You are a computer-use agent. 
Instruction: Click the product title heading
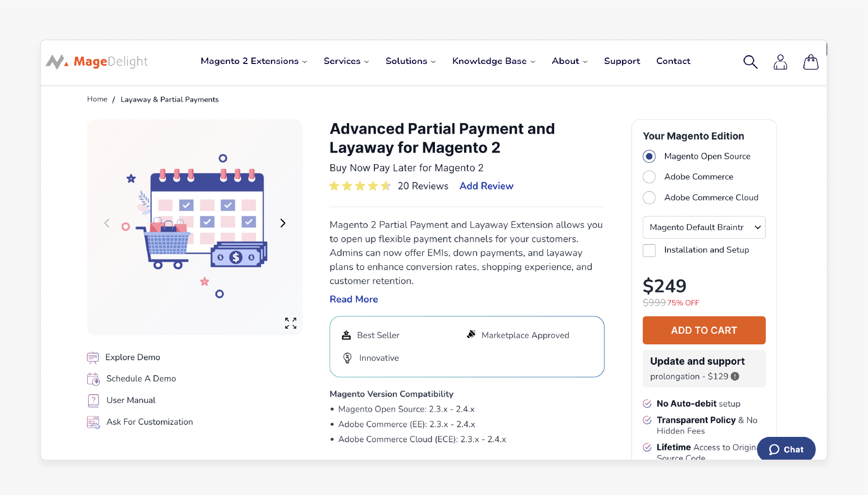click(x=442, y=138)
